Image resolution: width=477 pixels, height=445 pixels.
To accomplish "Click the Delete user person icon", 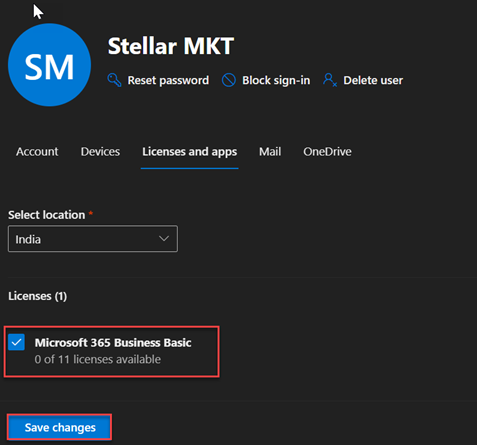I will 330,80.
